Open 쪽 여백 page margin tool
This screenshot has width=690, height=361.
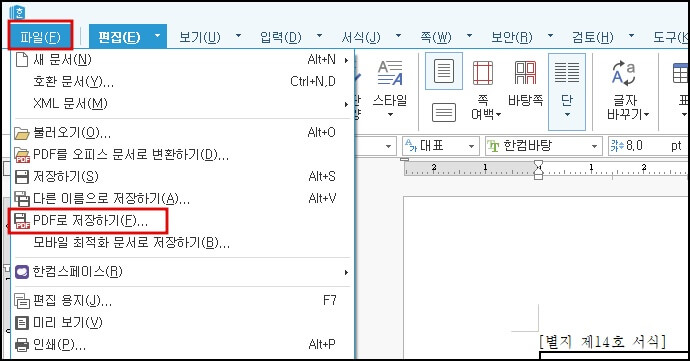pyautogui.click(x=485, y=91)
